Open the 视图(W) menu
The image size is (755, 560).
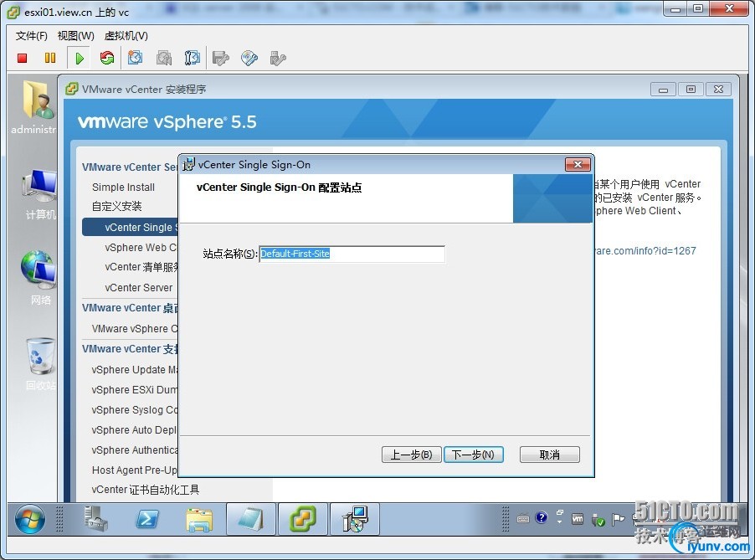coord(75,36)
